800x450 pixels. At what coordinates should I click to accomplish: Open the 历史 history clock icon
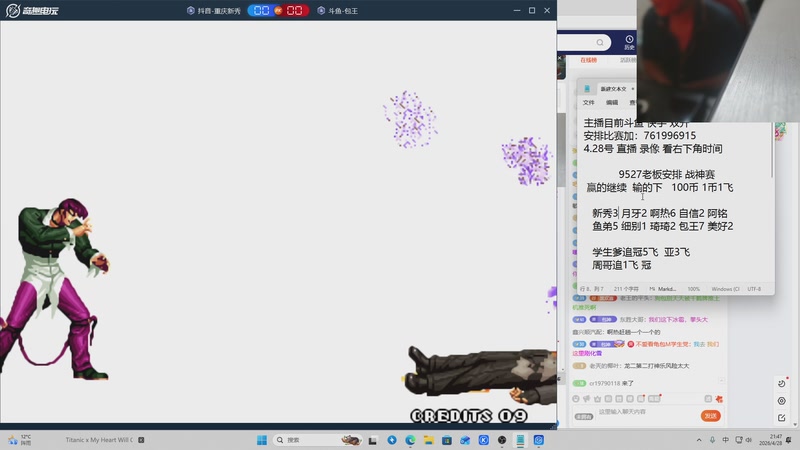(x=630, y=42)
